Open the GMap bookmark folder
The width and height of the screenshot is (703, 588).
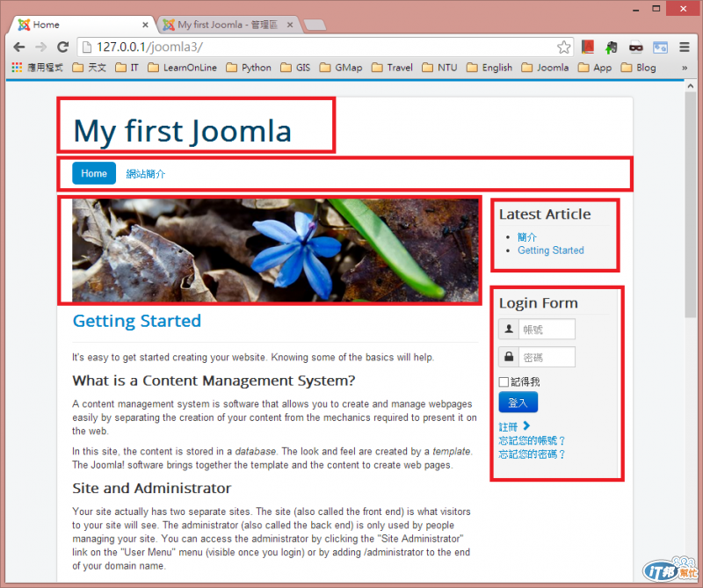341,68
